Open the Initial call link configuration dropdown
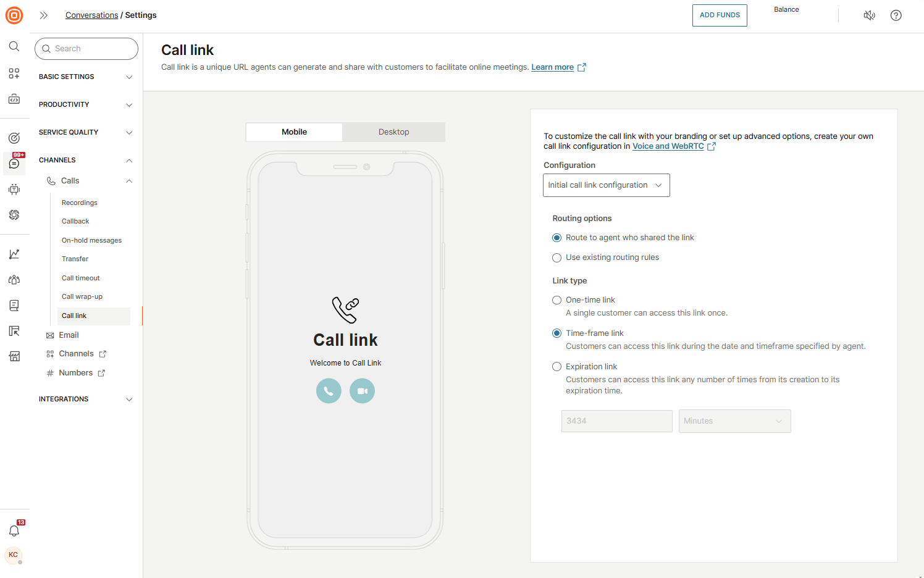This screenshot has width=924, height=578. tap(606, 185)
